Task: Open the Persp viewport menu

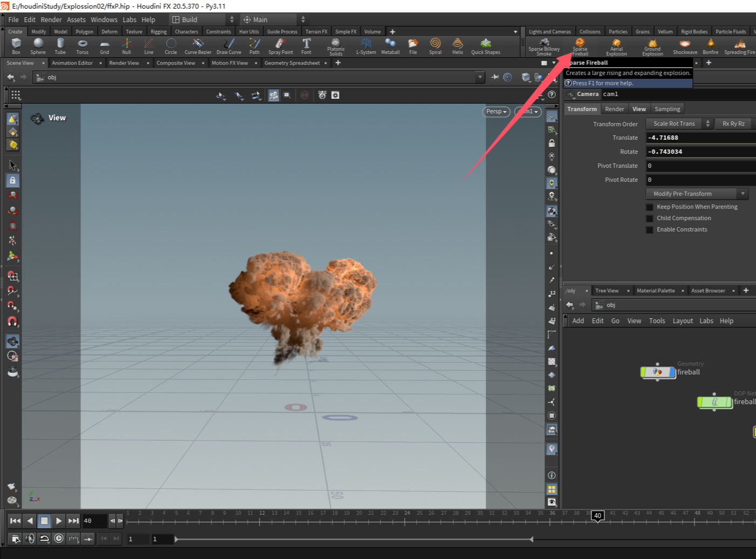Action: pos(496,112)
